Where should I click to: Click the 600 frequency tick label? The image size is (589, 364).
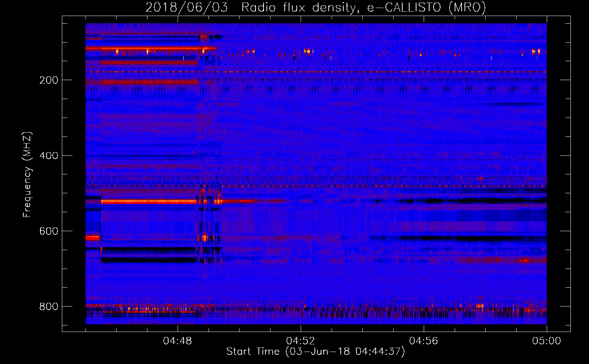49,232
